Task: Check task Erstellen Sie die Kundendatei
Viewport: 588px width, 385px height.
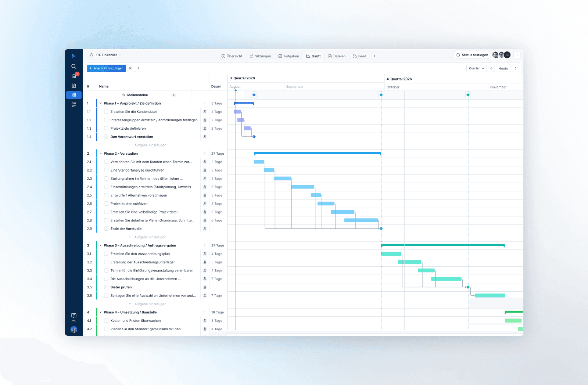Action: point(106,112)
